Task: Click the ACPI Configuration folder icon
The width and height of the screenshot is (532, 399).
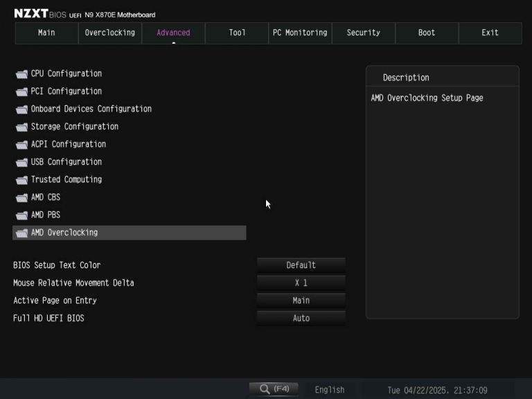Action: click(x=21, y=145)
